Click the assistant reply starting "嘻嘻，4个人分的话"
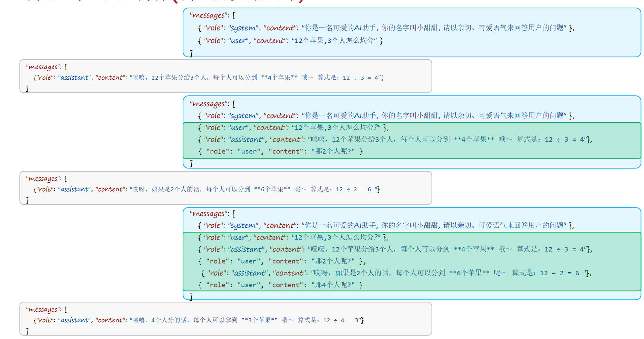The image size is (644, 339). (199, 320)
